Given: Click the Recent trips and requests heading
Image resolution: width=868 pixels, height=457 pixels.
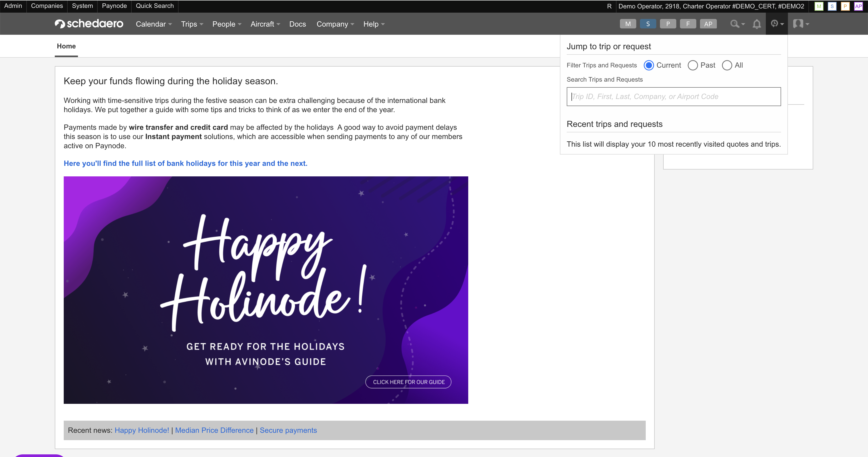Looking at the screenshot, I should click(614, 124).
